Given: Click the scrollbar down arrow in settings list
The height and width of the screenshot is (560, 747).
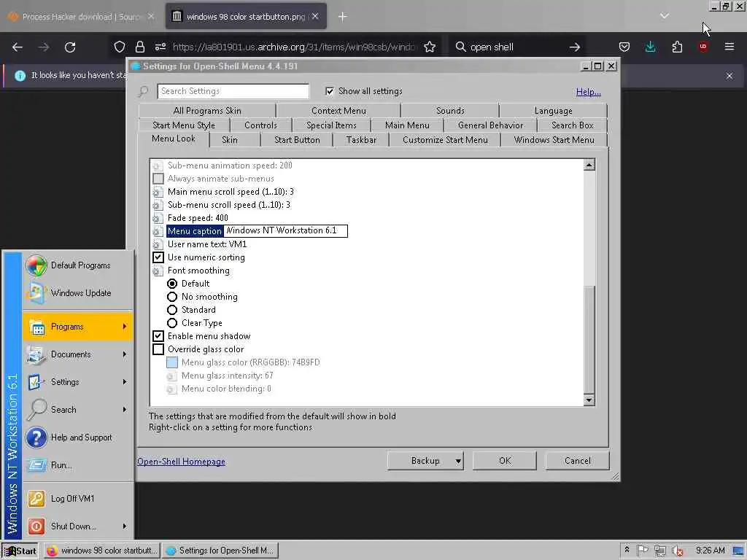Looking at the screenshot, I should pyautogui.click(x=589, y=400).
